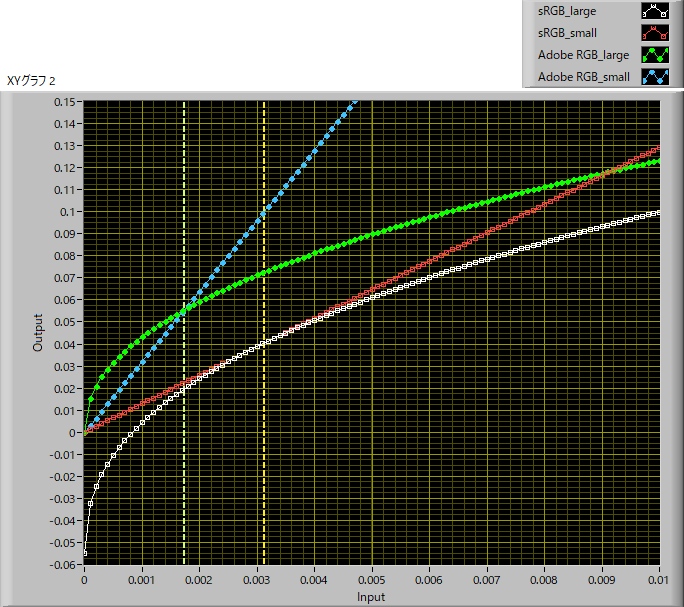Click the x-axis tick label 0.005
The height and width of the screenshot is (607, 684).
coord(372,580)
